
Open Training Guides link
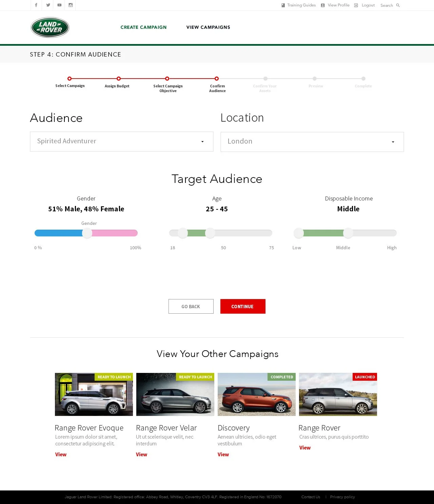click(301, 5)
